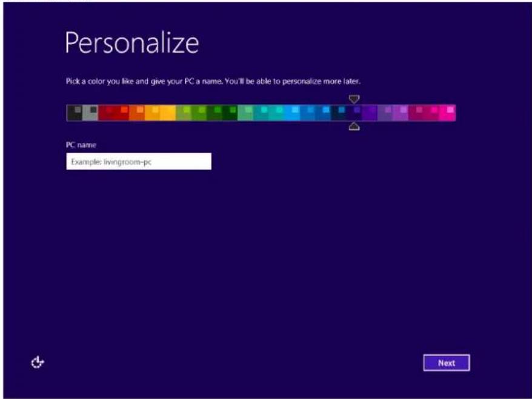Open the Ease of Access icon
The height and width of the screenshot is (399, 532).
[38, 363]
